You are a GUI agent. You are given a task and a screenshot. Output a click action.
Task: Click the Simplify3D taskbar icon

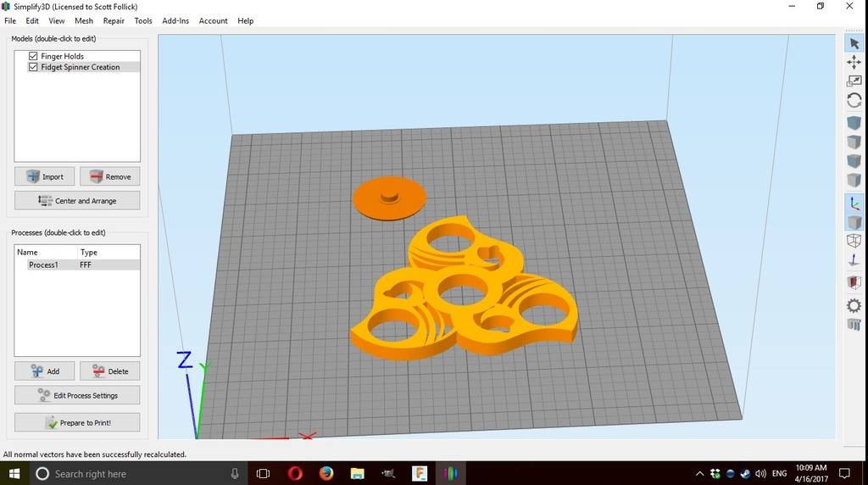451,473
